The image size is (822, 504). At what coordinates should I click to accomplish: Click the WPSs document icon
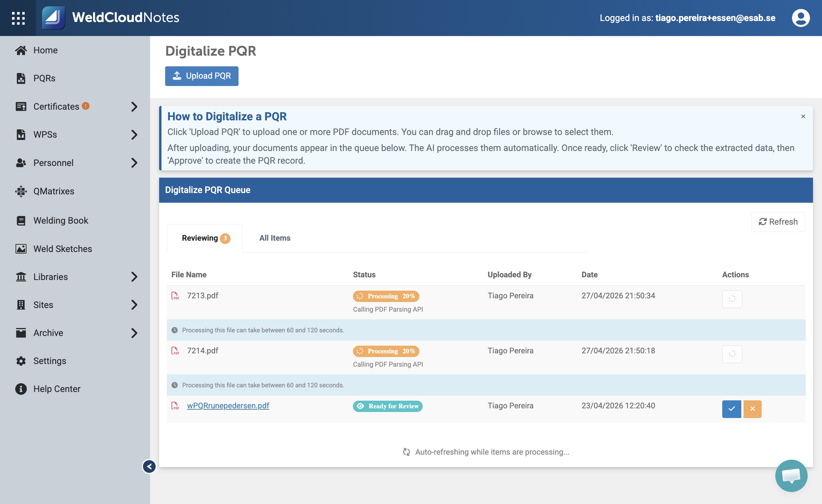coord(21,134)
